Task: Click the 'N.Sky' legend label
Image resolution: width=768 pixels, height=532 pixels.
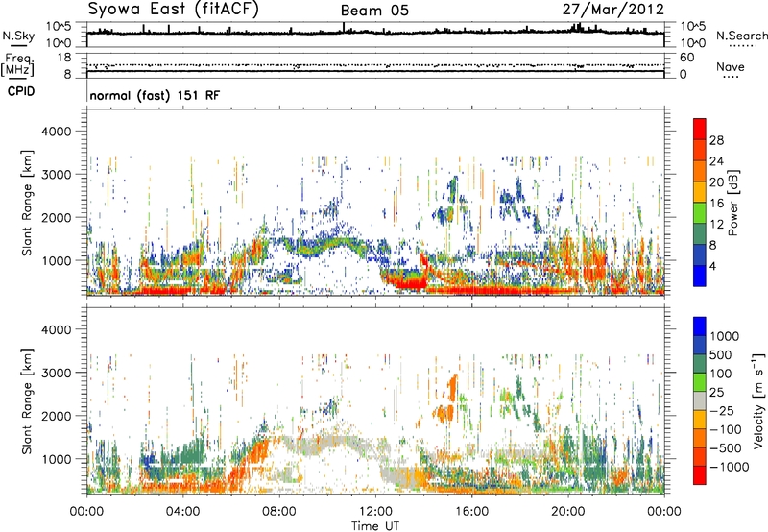Action: (18, 36)
